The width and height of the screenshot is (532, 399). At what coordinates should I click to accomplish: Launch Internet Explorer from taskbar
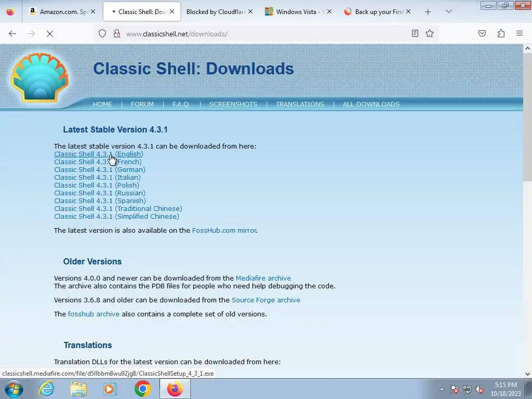tap(46, 389)
